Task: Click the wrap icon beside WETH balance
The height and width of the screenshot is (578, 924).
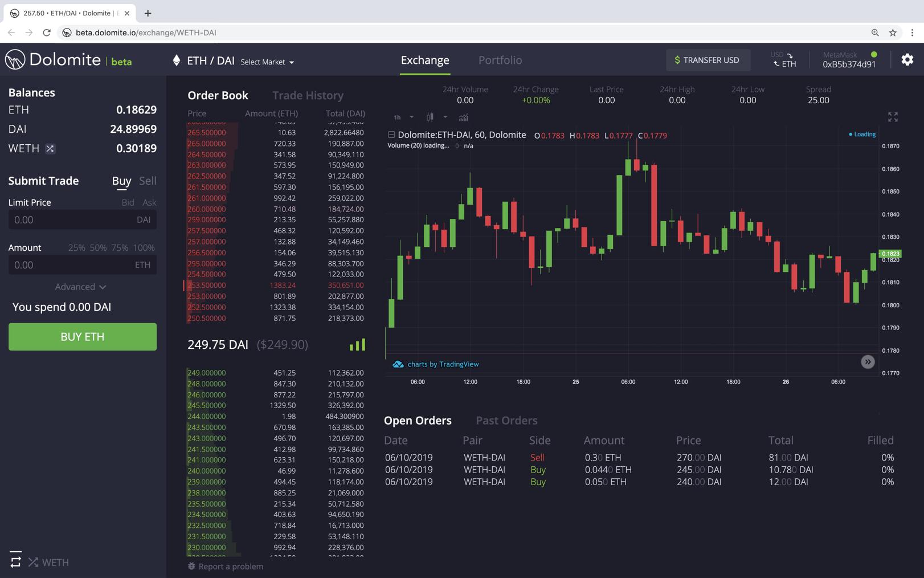Action: pos(50,149)
